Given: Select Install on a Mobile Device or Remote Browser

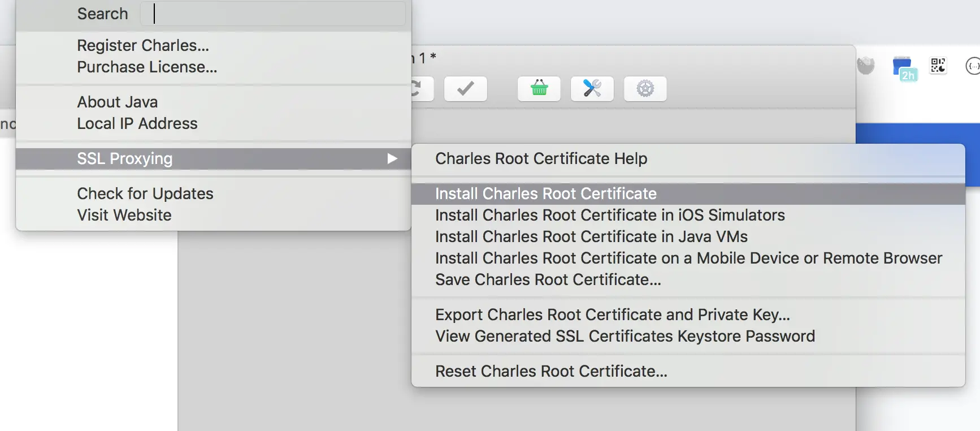Looking at the screenshot, I should 688,258.
